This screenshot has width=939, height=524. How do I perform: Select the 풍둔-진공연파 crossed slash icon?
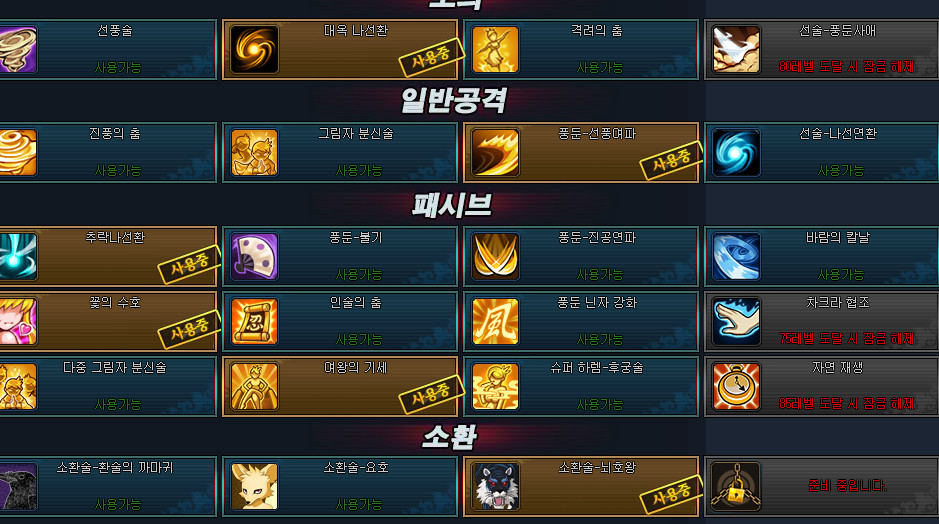[495, 256]
